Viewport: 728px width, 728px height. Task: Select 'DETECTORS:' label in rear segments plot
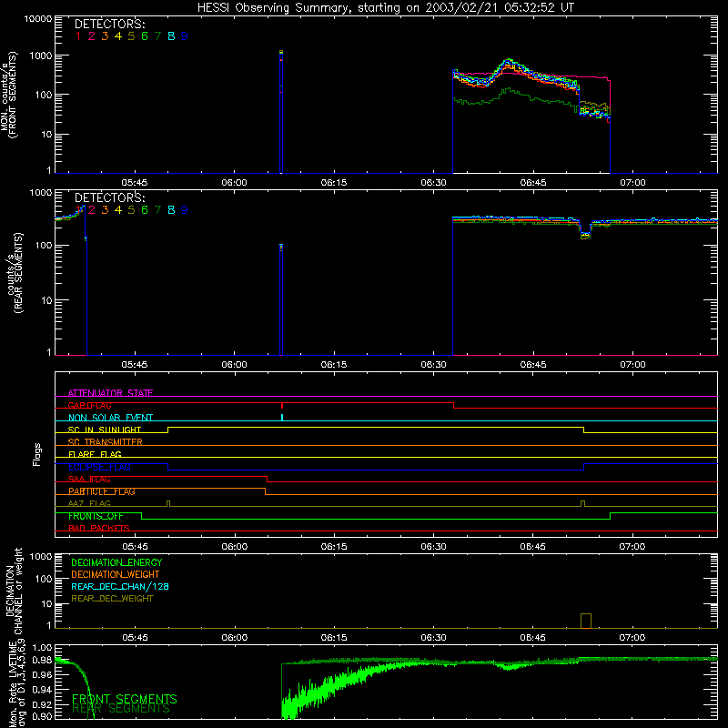click(109, 197)
